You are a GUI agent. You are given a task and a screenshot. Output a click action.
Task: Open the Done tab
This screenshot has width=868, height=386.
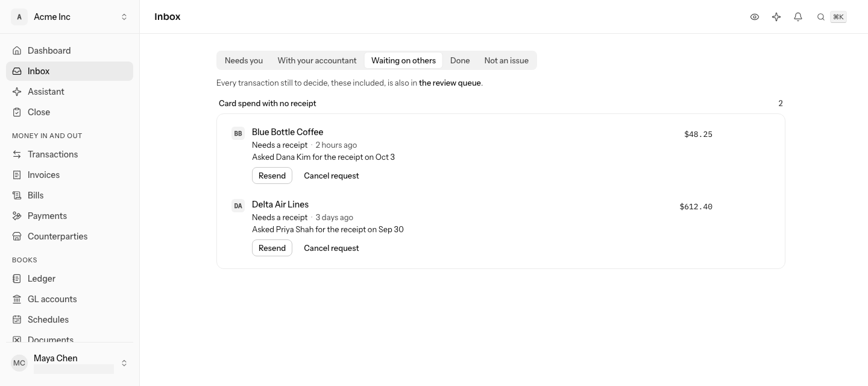pos(460,60)
